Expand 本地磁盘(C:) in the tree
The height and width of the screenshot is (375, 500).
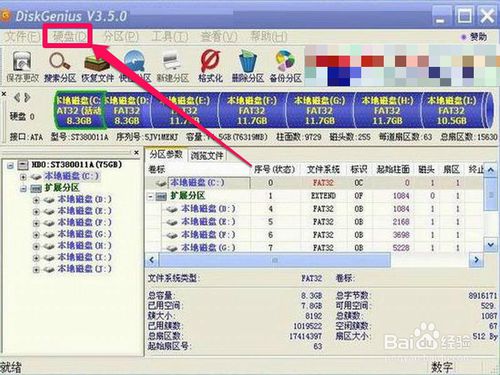pyautogui.click(x=23, y=177)
